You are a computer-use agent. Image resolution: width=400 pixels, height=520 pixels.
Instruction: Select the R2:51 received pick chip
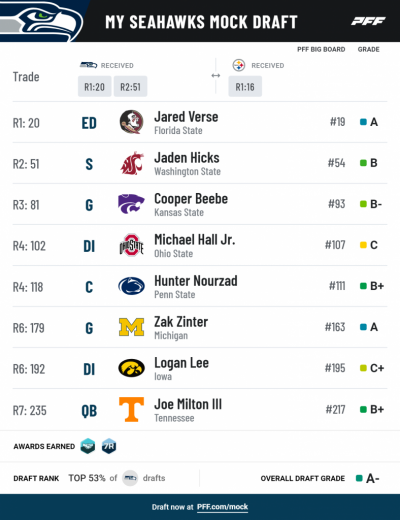pos(130,86)
